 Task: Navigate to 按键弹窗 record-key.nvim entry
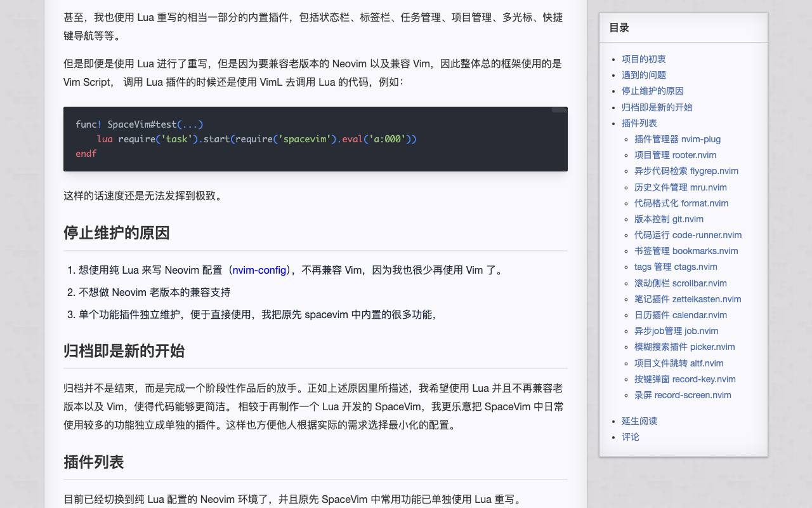pos(685,379)
